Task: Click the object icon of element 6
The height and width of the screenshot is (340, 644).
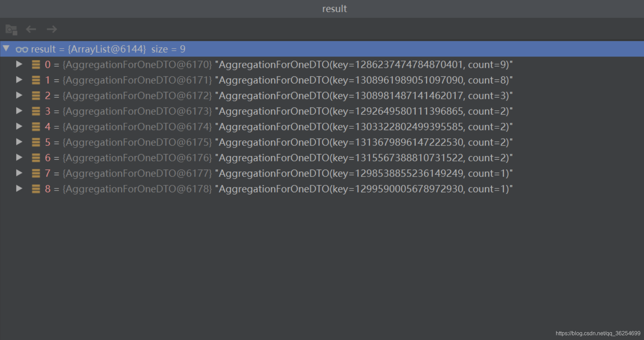Action: coord(36,158)
